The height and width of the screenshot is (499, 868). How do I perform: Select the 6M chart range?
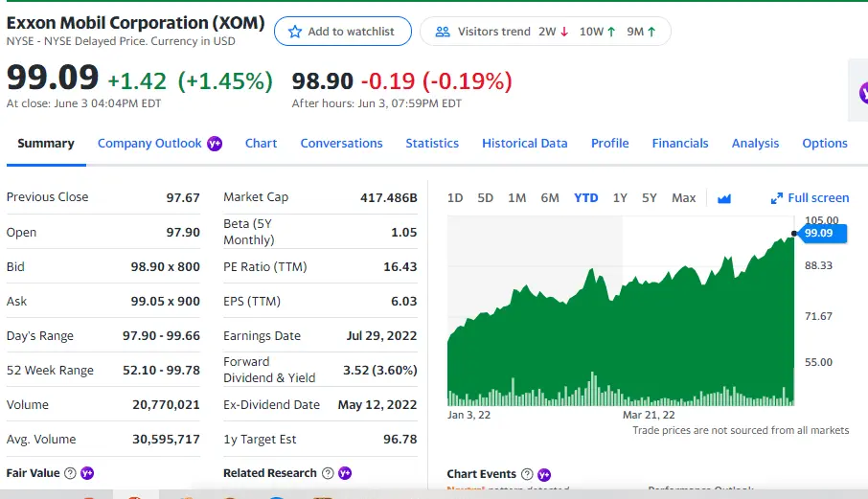[550, 198]
